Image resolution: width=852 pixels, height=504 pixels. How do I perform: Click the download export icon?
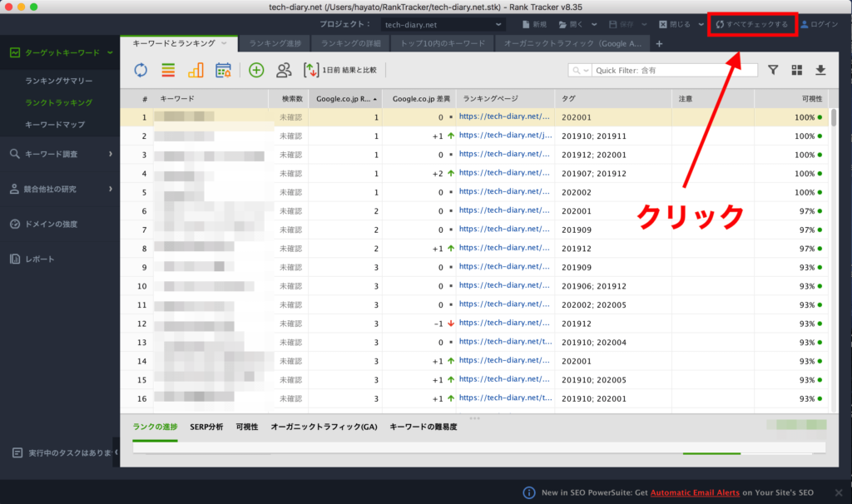click(x=820, y=70)
